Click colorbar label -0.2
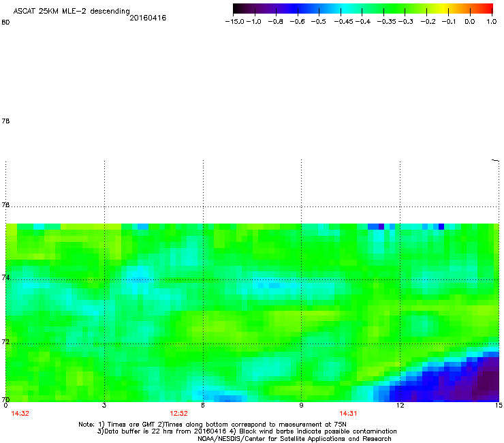The image size is (504, 443). [428, 22]
